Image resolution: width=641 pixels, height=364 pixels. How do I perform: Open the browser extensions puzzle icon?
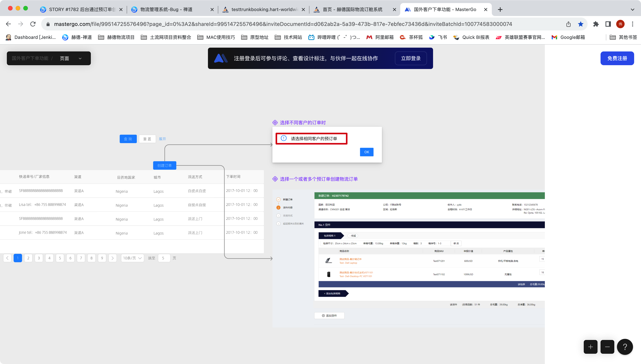[x=596, y=24]
